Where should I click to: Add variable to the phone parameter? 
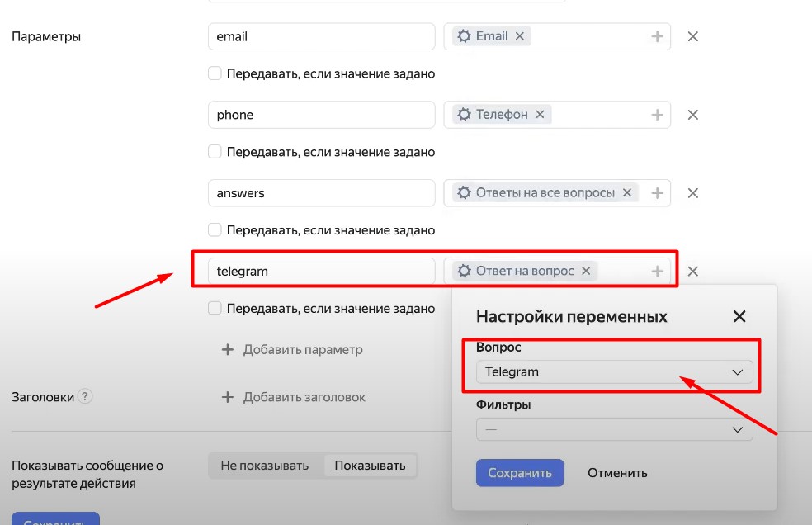[x=657, y=115]
